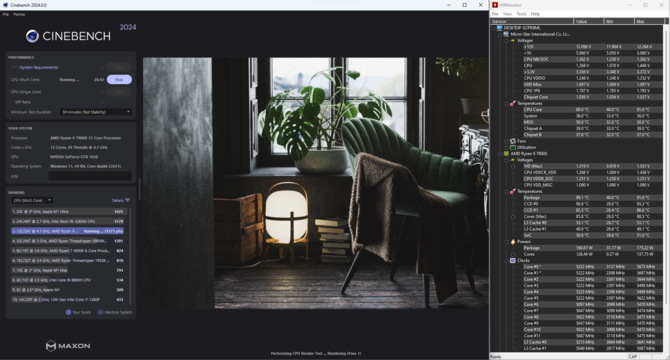Select the DESKTOP computer icon in sensor tree
This screenshot has height=360, width=670.
[500, 28]
